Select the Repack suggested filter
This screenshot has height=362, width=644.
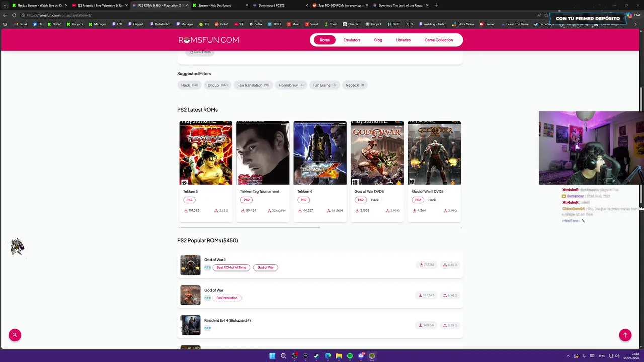point(355,85)
